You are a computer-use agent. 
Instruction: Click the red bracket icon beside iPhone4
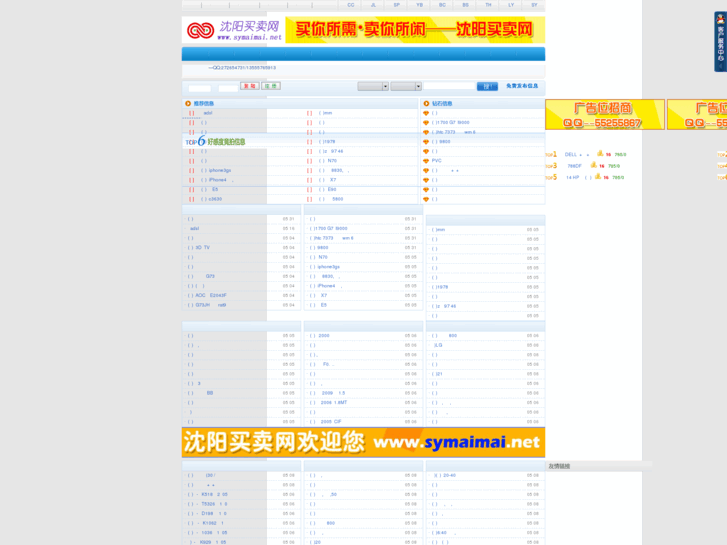click(191, 180)
